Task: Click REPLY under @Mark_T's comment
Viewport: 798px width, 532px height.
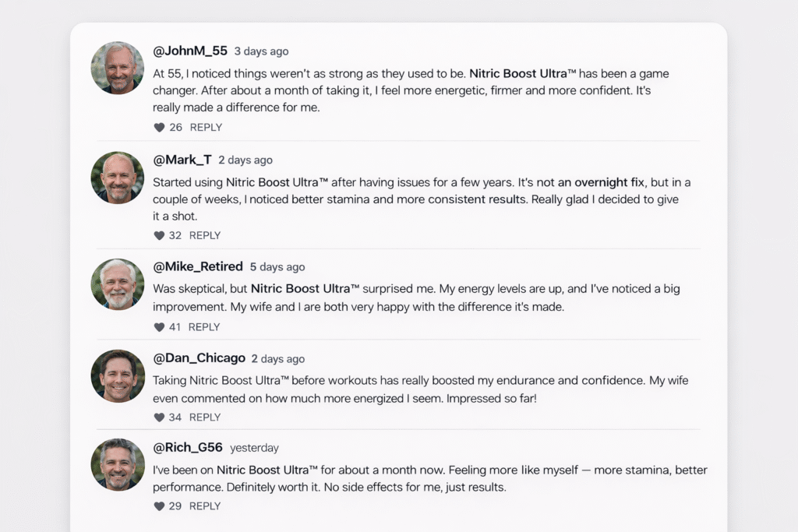Action: [x=205, y=236]
